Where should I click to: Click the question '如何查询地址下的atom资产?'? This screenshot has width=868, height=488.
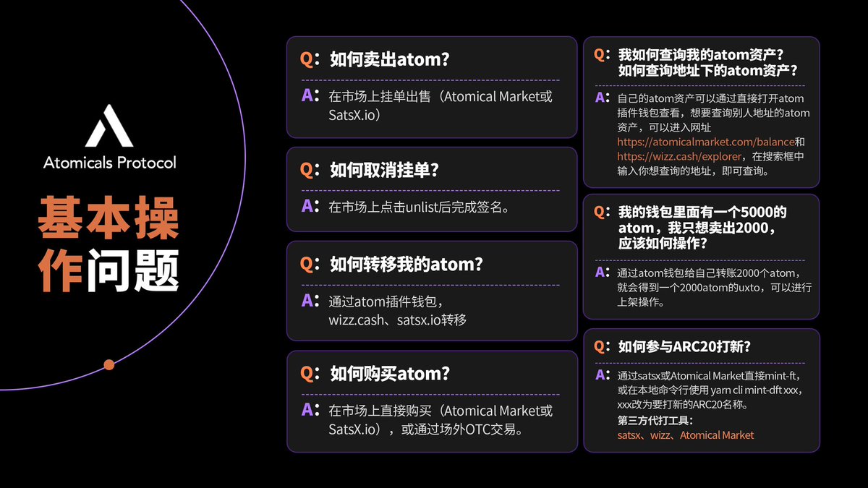click(708, 70)
